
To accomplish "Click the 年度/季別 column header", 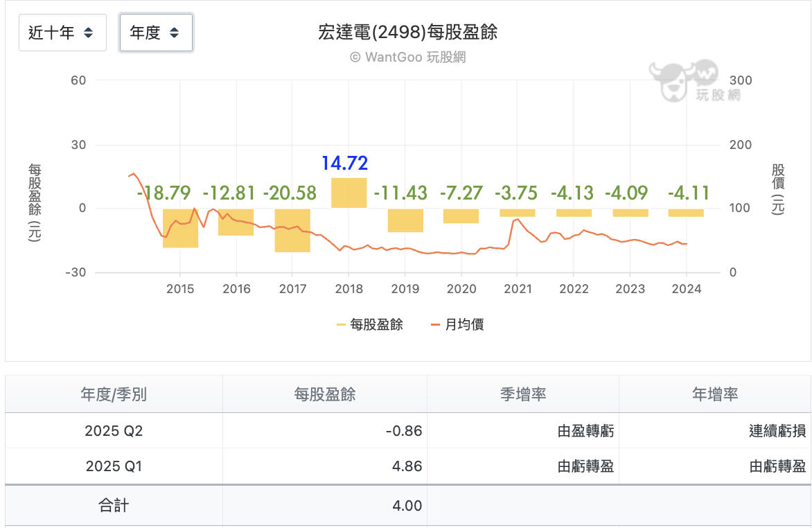I will (x=114, y=394).
